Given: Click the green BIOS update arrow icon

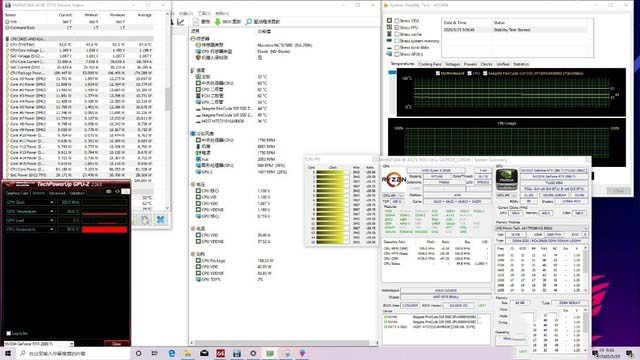Looking at the screenshot, I should pyautogui.click(x=218, y=22).
